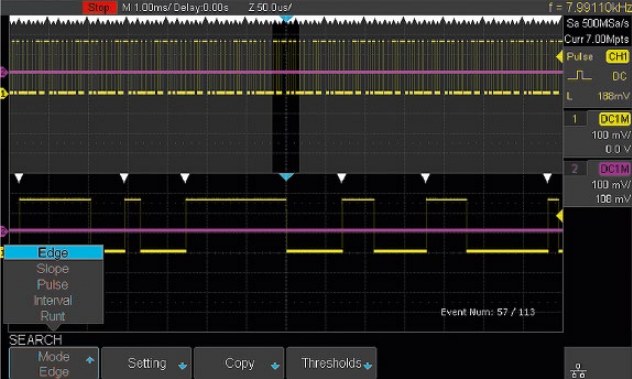This screenshot has height=379, width=632.
Task: Click channel 1 100 mV/ scale value
Action: (611, 135)
